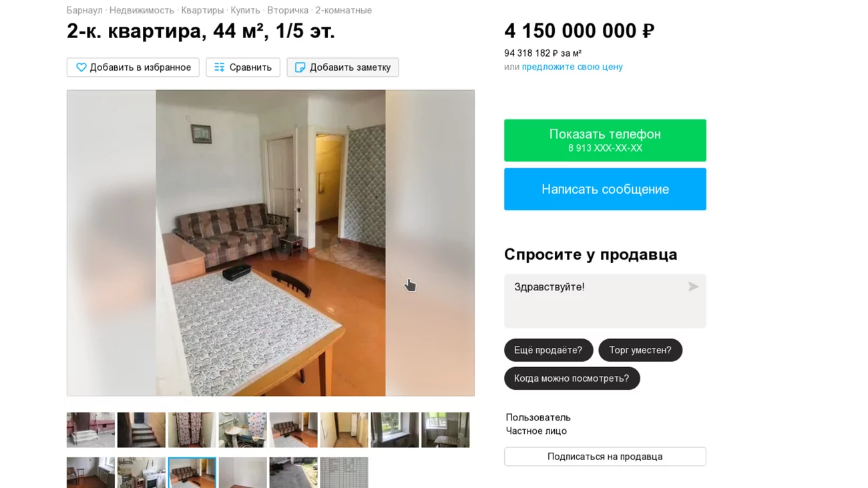
Task: Select the Ещё продаёте? quick question
Action: point(548,350)
